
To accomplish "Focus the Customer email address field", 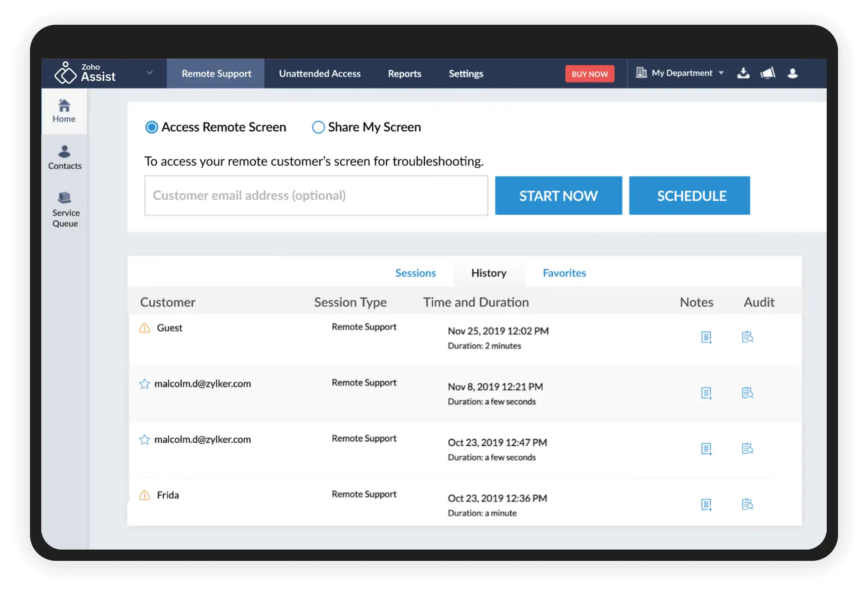I will pyautogui.click(x=316, y=195).
